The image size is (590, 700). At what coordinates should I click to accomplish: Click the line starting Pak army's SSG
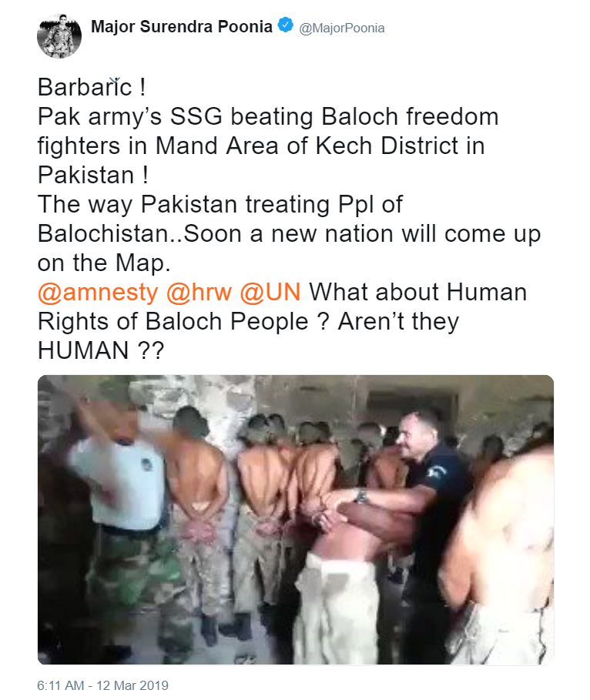[268, 117]
